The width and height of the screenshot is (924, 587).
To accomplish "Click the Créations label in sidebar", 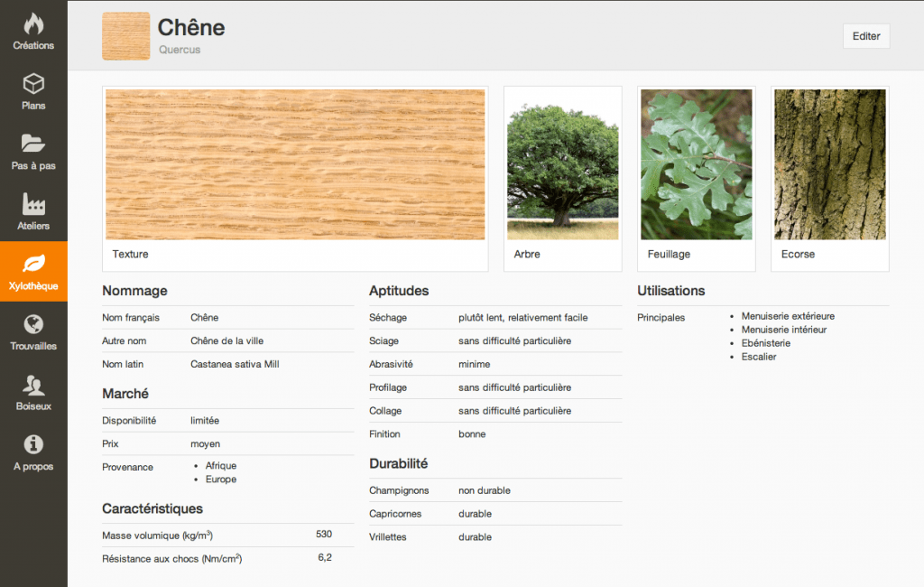I will coord(33,45).
